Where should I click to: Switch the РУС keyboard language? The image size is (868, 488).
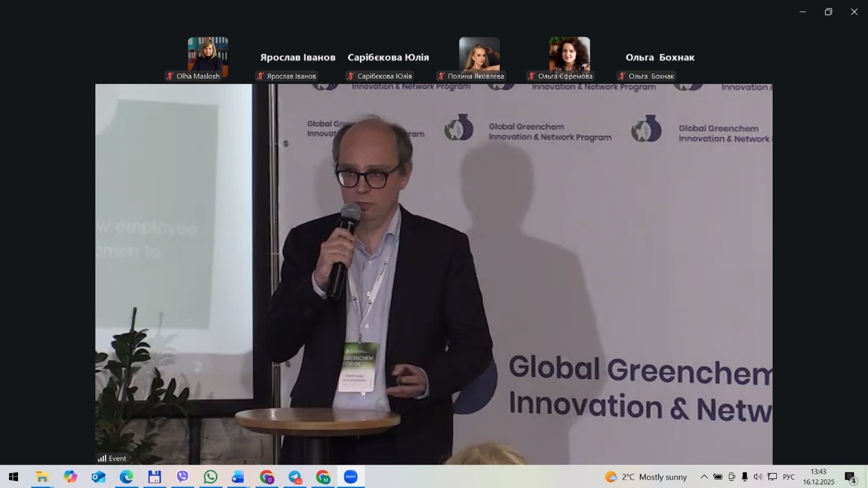[x=789, y=477]
